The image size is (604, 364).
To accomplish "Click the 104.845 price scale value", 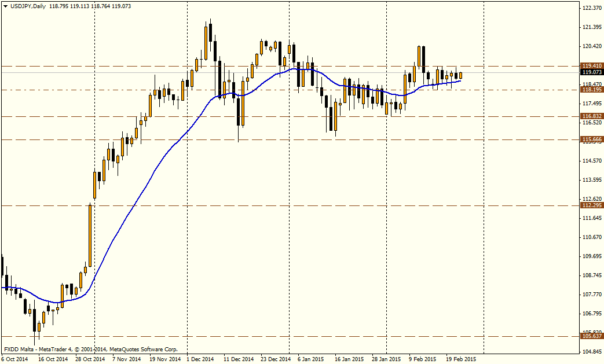I will click(591, 351).
